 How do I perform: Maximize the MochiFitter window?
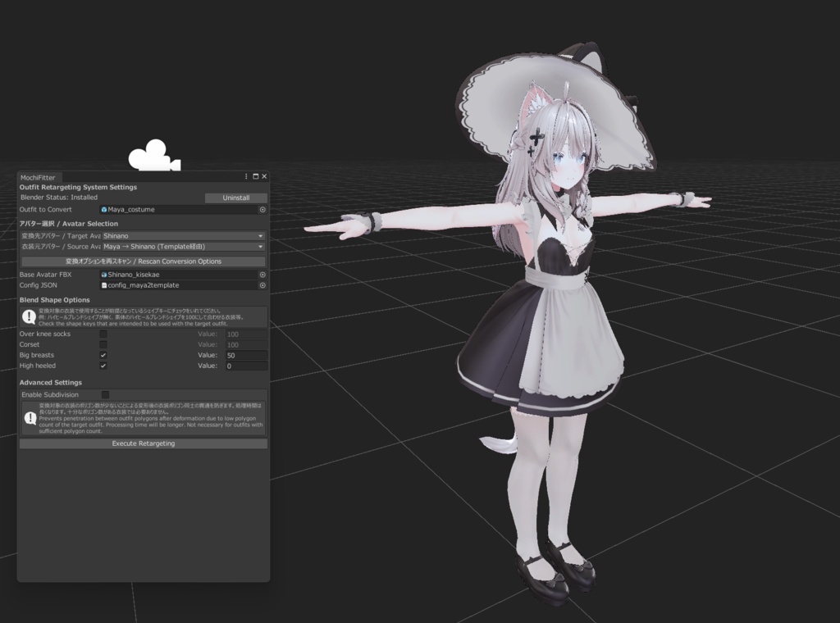256,176
